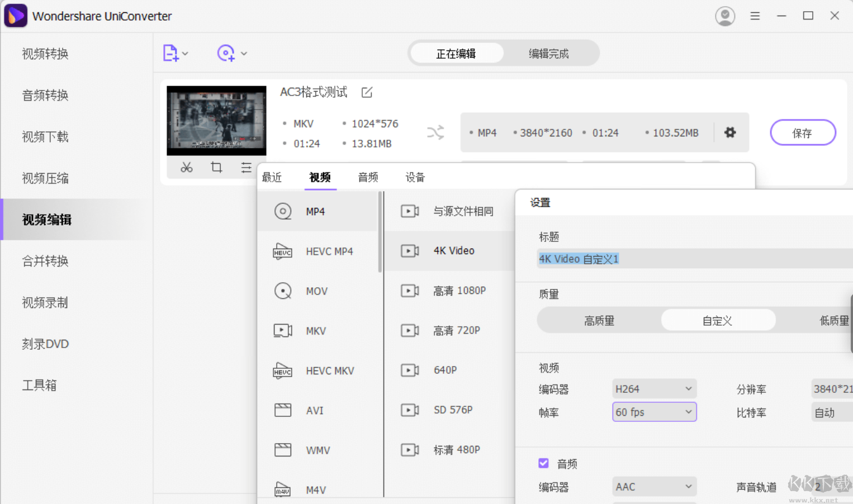The height and width of the screenshot is (504, 853).
Task: Click the crop icon under thumbnail
Action: (216, 167)
